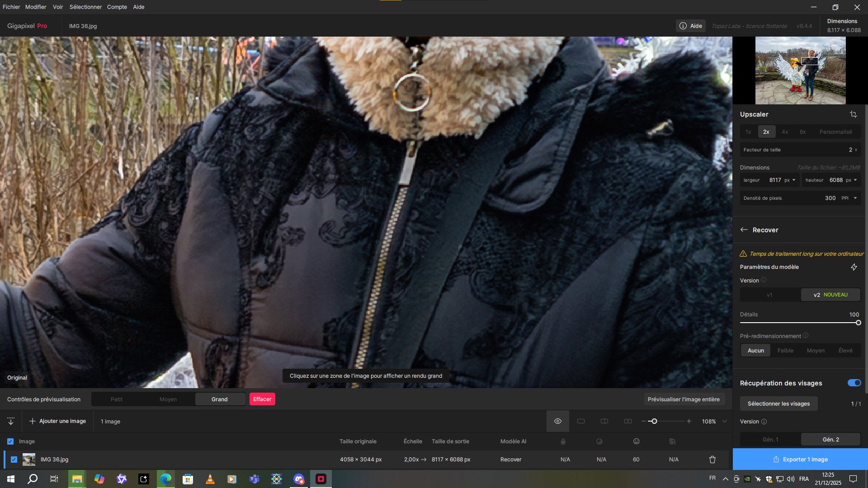Toggle the select-all Image checkbox
This screenshot has height=488, width=868.
10,441
